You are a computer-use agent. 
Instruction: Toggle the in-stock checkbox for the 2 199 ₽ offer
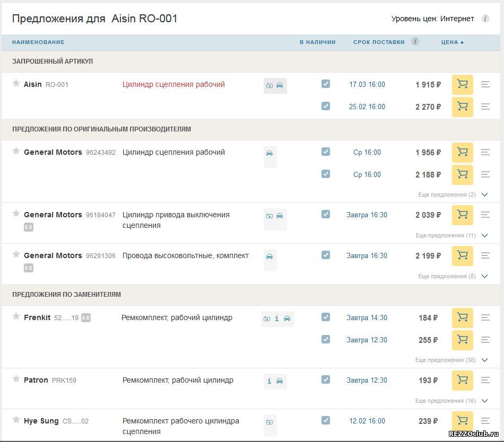tap(326, 255)
